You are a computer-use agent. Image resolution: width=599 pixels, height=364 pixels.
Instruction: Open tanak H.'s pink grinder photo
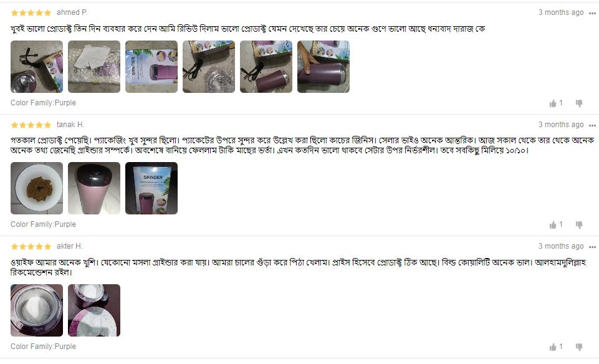click(x=94, y=188)
